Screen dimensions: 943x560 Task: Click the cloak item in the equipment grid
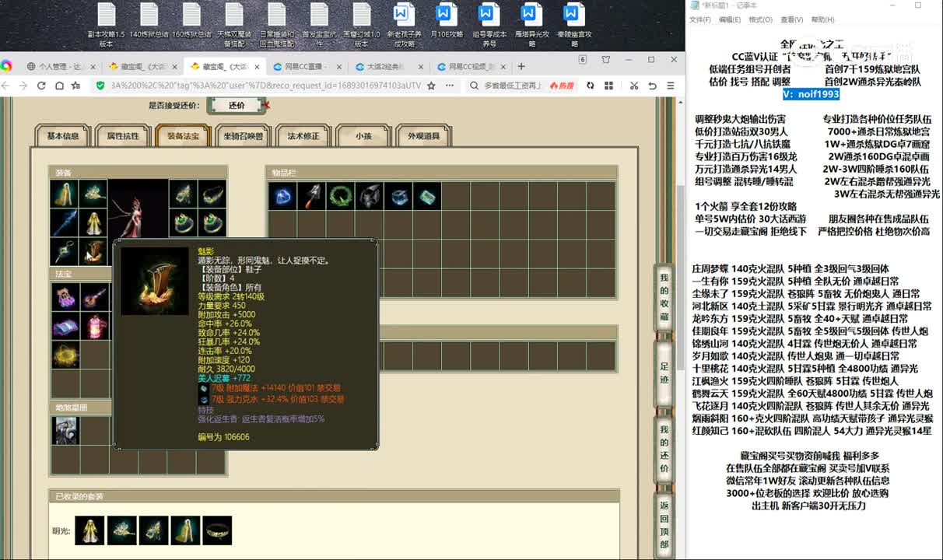pos(64,194)
